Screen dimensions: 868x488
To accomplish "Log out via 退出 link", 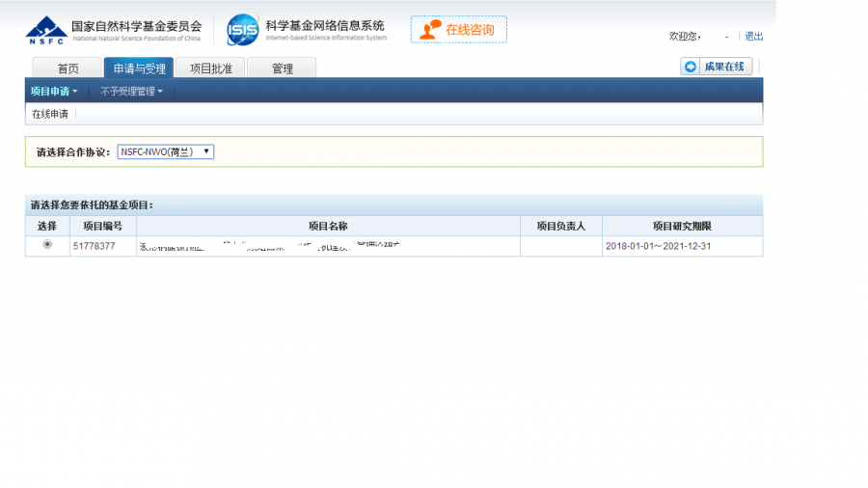I will click(753, 36).
